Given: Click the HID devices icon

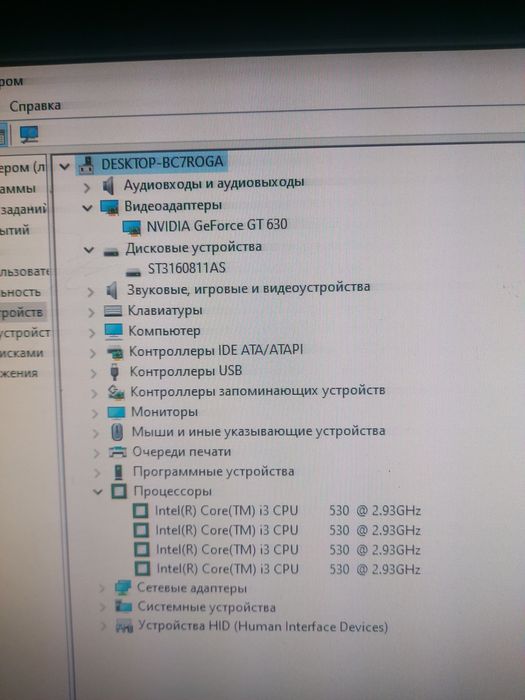Looking at the screenshot, I should (x=124, y=627).
